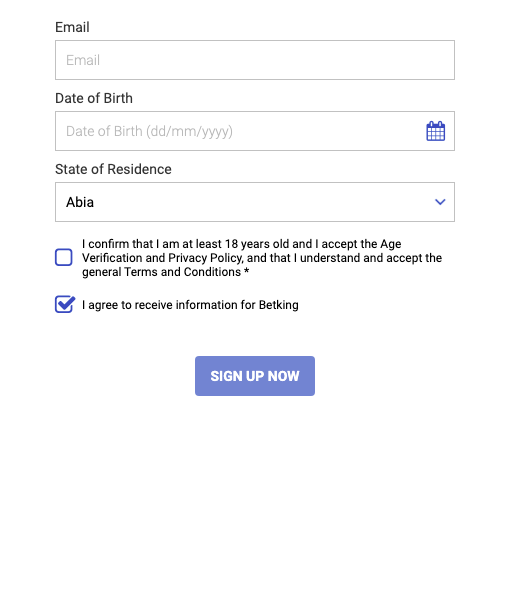Image resolution: width=512 pixels, height=591 pixels.
Task: Click the asterisk after Terms and Conditions
Action: [246, 271]
